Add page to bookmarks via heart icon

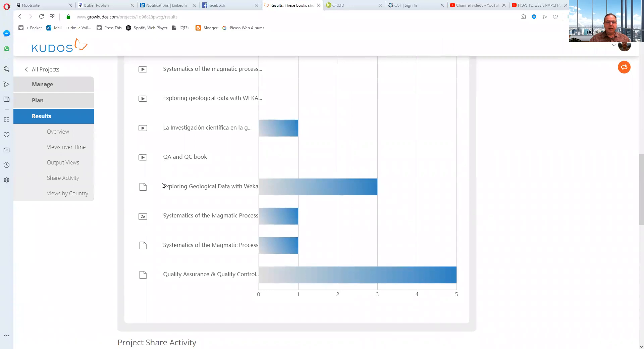555,17
